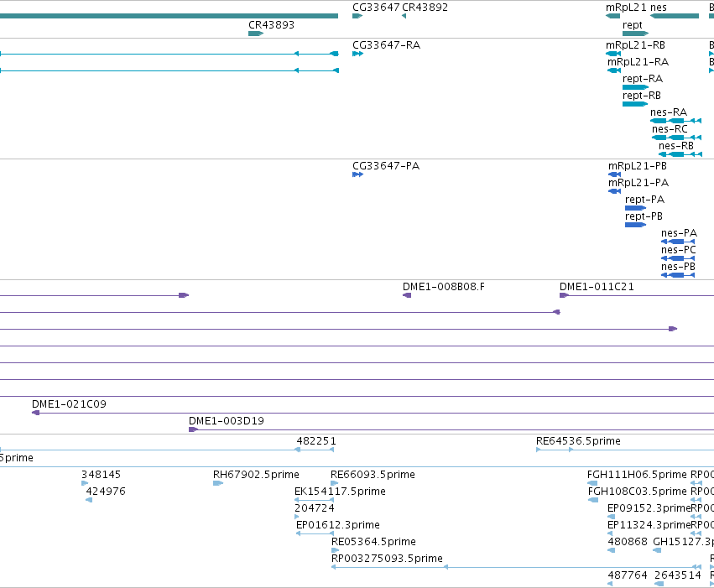Select EST 204724

coord(315,508)
